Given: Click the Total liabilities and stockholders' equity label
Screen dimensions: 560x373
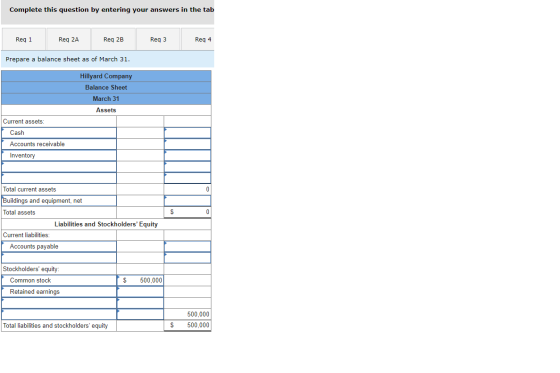Looking at the screenshot, I should [55, 325].
